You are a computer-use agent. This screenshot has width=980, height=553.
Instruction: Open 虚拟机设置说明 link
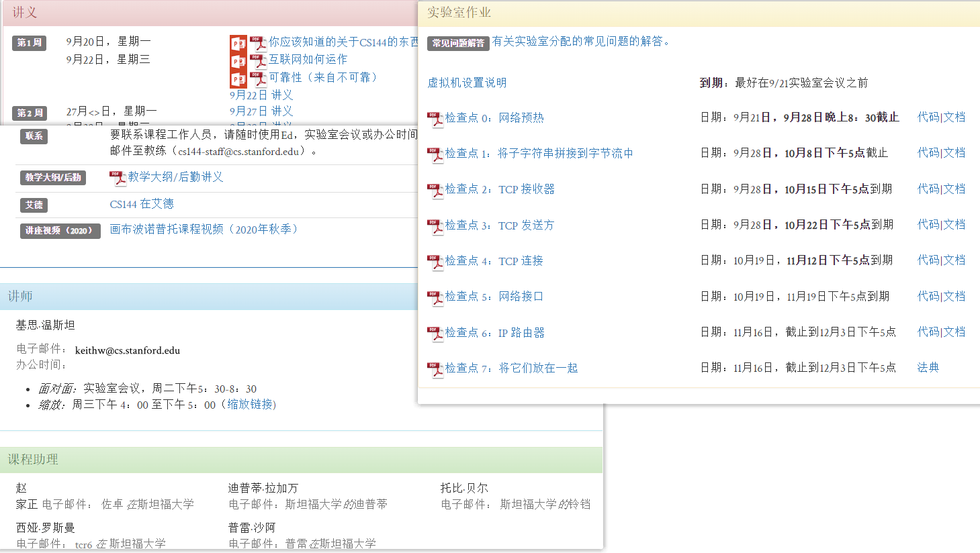coord(467,83)
